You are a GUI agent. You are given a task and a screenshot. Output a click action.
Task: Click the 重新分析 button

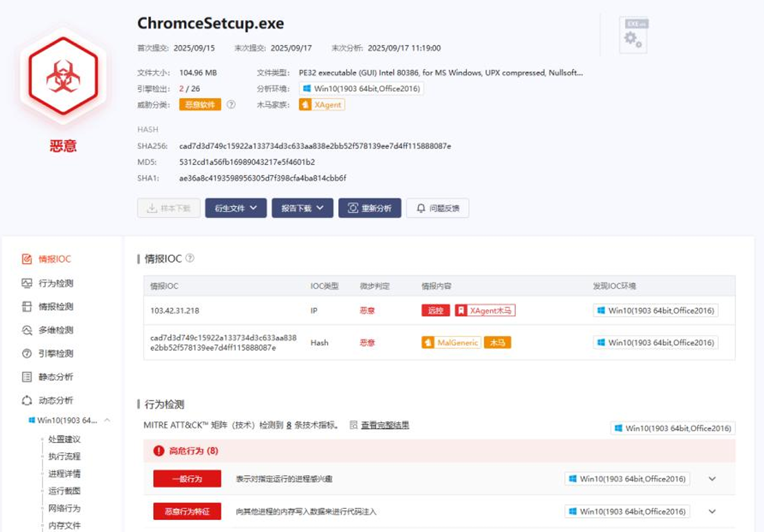pos(370,208)
